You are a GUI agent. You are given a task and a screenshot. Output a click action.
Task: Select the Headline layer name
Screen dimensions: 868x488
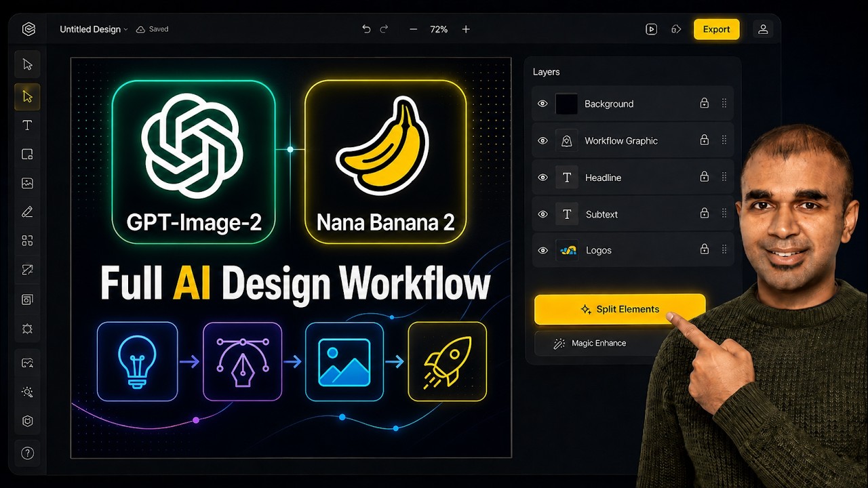pyautogui.click(x=603, y=178)
